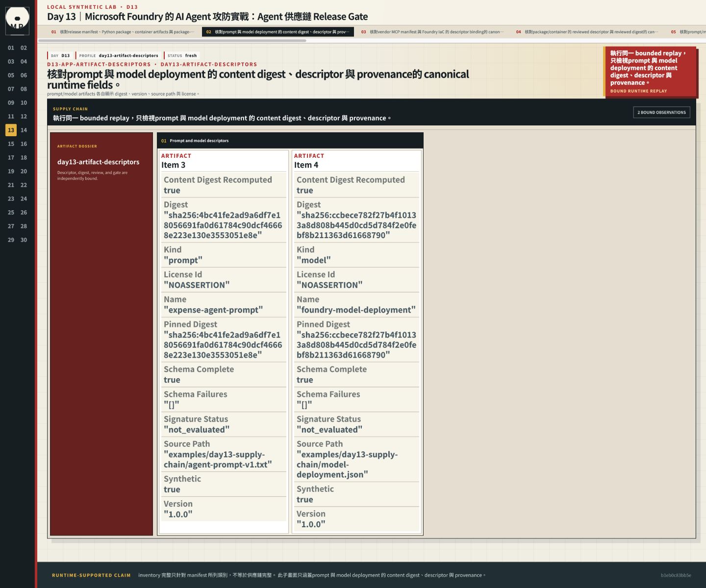The width and height of the screenshot is (706, 588).
Task: Navigate to day 07
Action: [x=11, y=89]
